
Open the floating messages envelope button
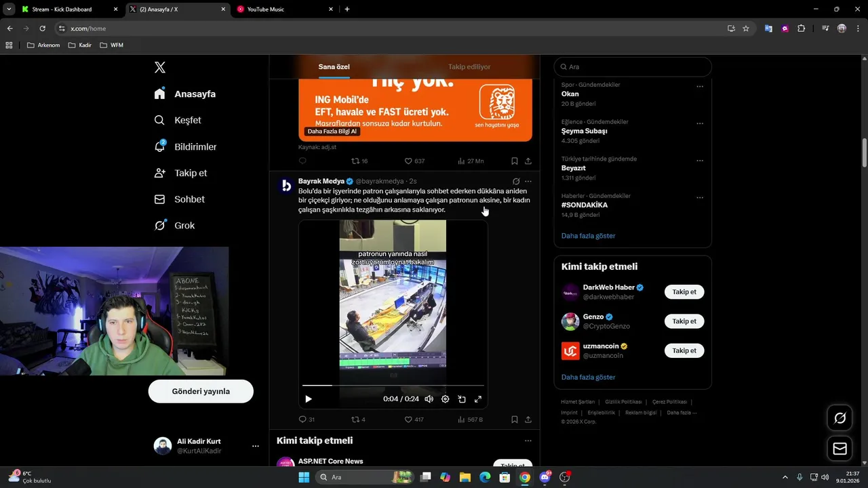(x=840, y=449)
